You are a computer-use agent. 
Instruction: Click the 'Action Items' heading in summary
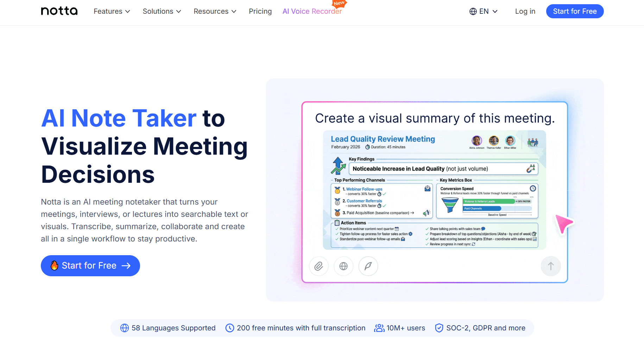pos(353,223)
